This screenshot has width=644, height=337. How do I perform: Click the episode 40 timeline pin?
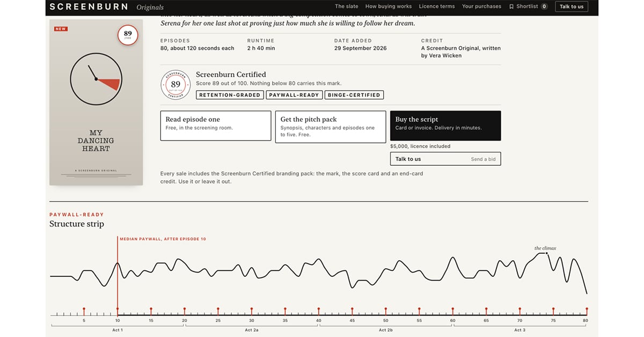(x=319, y=312)
